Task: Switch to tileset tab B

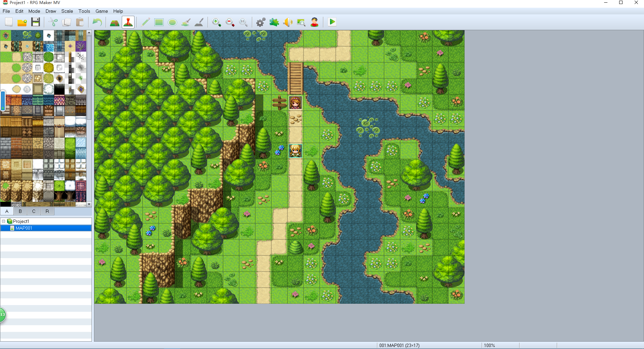Action: [x=20, y=211]
